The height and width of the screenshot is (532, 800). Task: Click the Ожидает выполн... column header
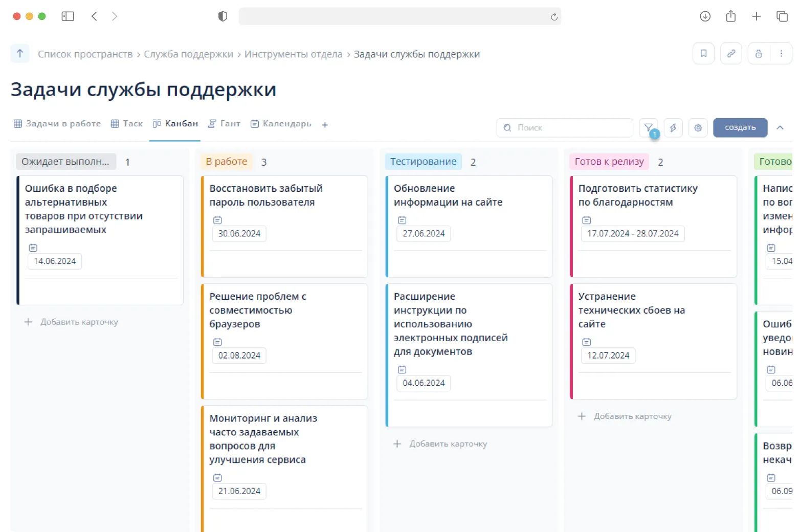click(65, 162)
